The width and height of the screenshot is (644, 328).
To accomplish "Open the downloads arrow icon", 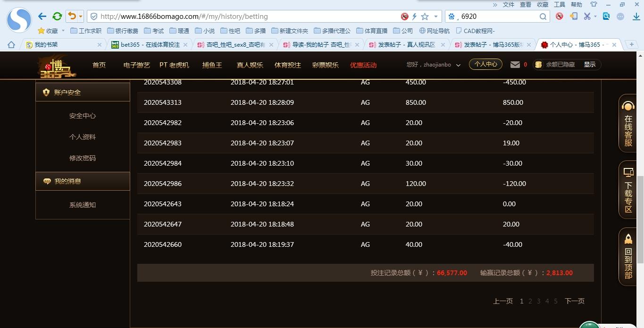I will pos(636,17).
